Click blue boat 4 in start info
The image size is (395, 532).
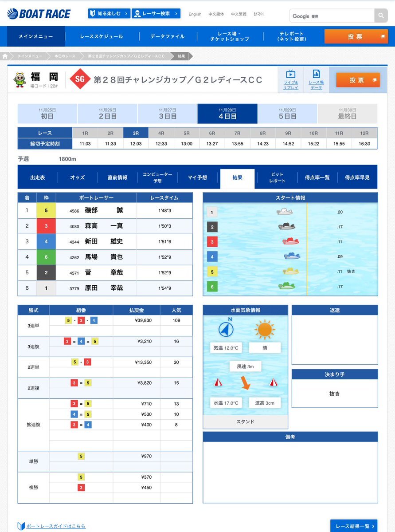[292, 256]
